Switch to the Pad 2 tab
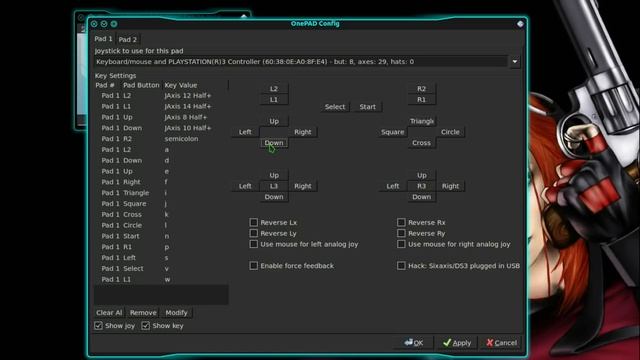This screenshot has height=360, width=640. click(x=128, y=40)
